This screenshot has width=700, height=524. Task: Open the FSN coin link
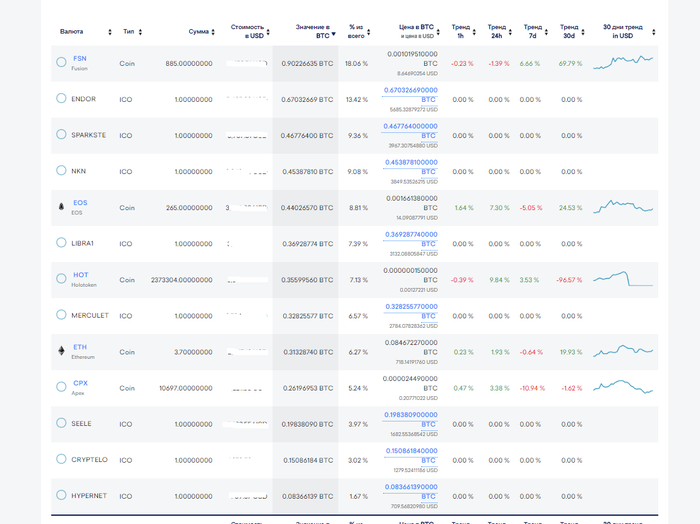click(x=80, y=58)
